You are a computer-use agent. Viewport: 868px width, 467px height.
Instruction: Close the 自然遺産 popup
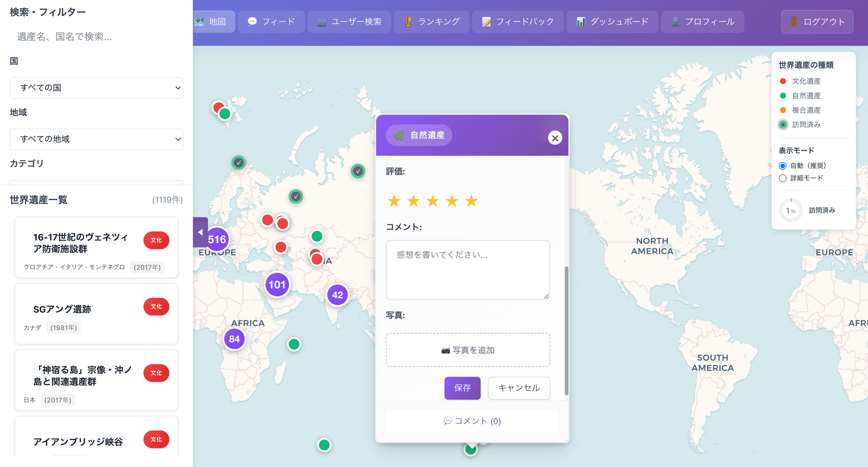point(555,138)
